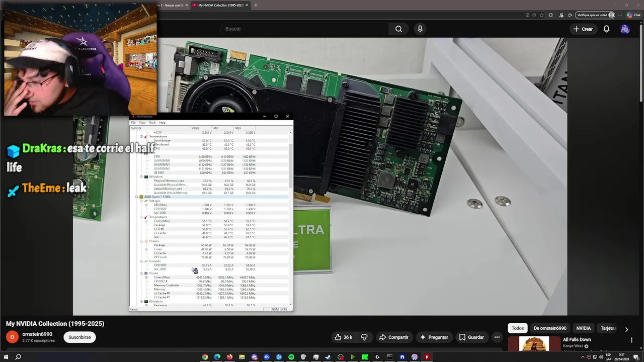Open Tools menu in HWMonitor

click(152, 123)
